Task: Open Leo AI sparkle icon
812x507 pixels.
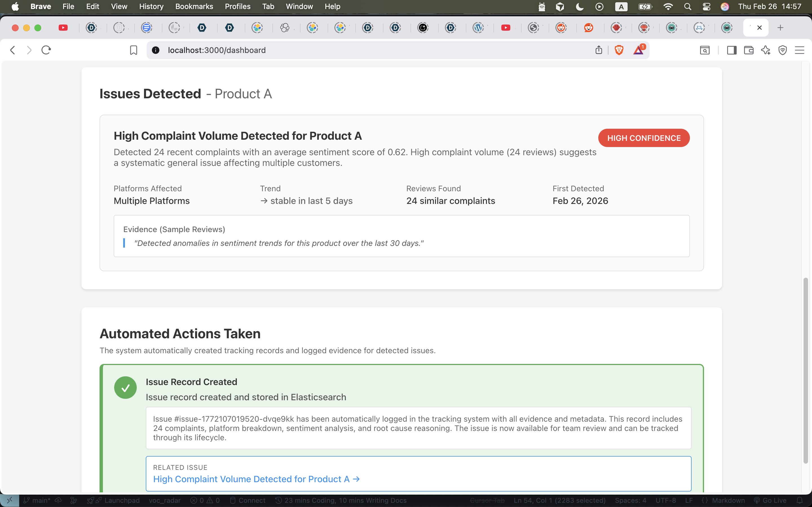Action: pyautogui.click(x=766, y=50)
